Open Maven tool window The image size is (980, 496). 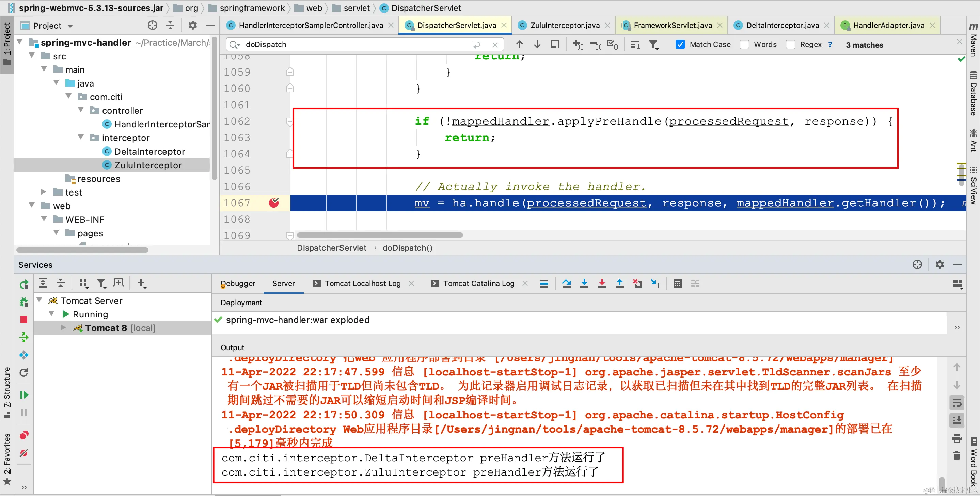[x=973, y=40]
